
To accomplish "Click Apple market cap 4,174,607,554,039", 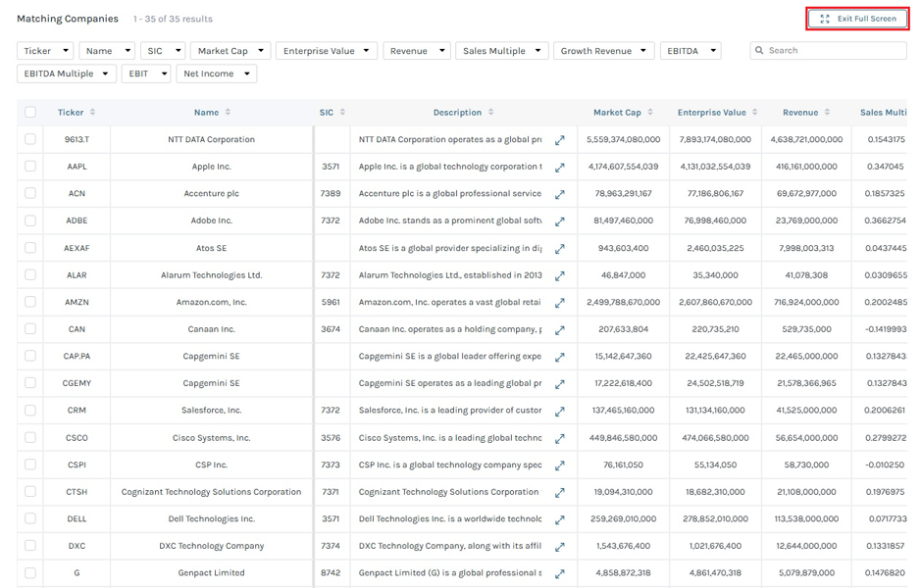I will [623, 167].
